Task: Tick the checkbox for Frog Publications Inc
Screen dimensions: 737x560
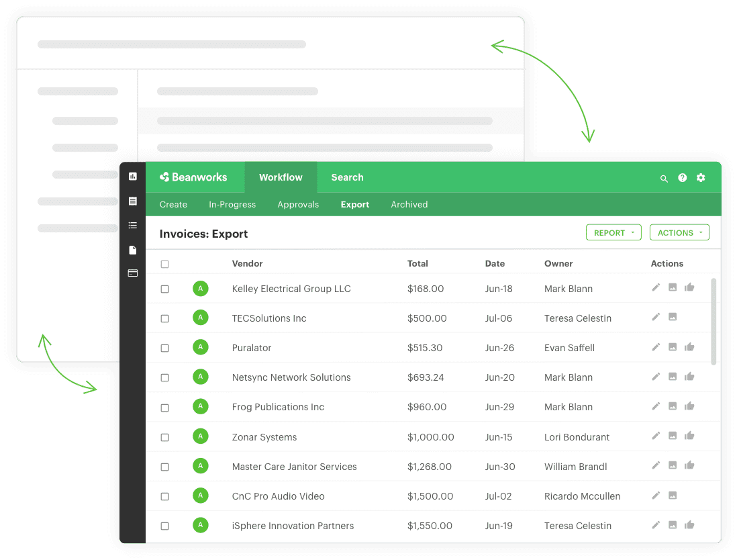Action: [164, 406]
